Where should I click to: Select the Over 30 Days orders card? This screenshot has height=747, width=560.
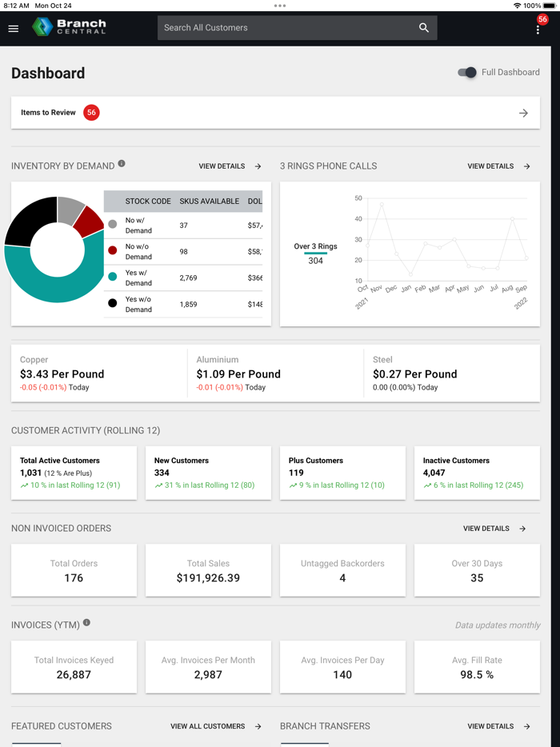point(477,570)
